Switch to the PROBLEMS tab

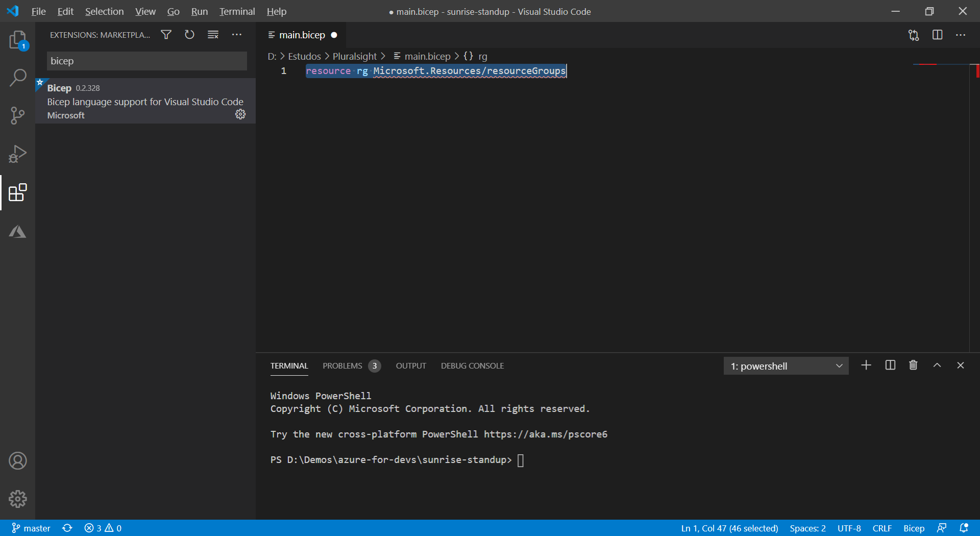(x=342, y=366)
